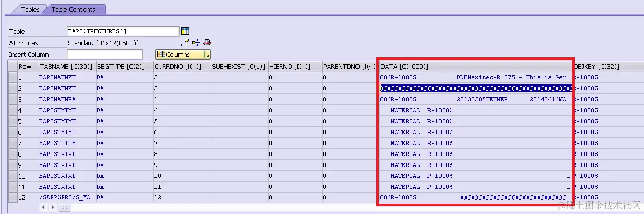The height and width of the screenshot is (214, 644).
Task: Switch to the Tables tab
Action: [30, 9]
